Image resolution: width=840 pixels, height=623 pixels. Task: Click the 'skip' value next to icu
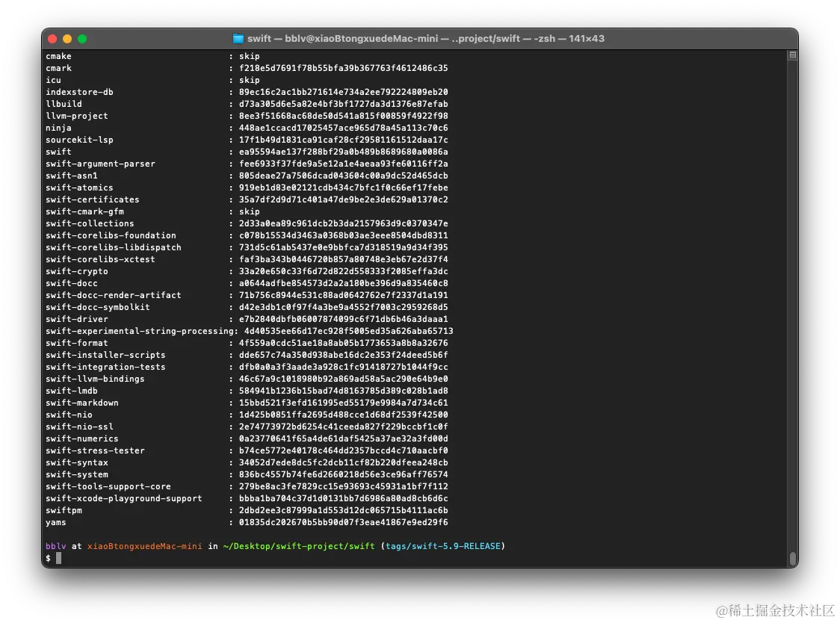[249, 80]
